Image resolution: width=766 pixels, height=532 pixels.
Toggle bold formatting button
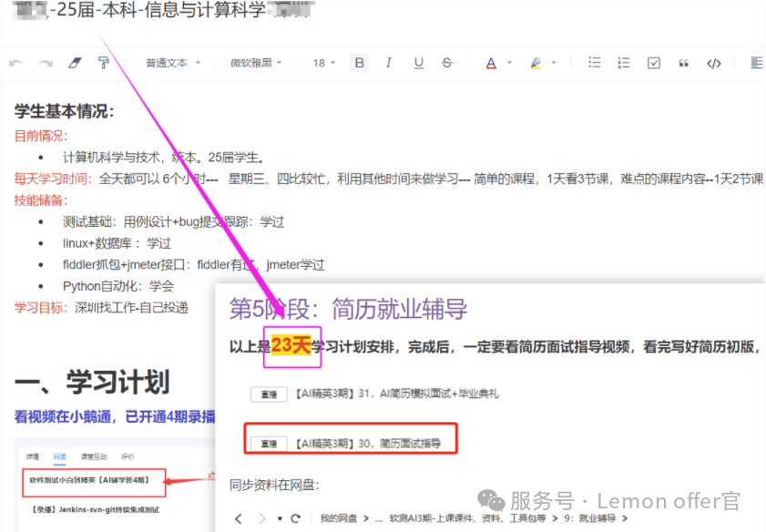[359, 63]
